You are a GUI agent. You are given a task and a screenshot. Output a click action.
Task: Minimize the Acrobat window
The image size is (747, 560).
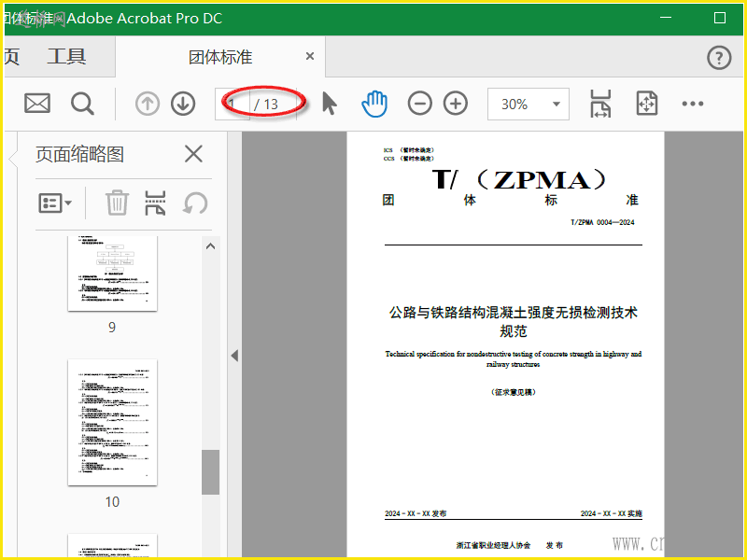pyautogui.click(x=666, y=18)
